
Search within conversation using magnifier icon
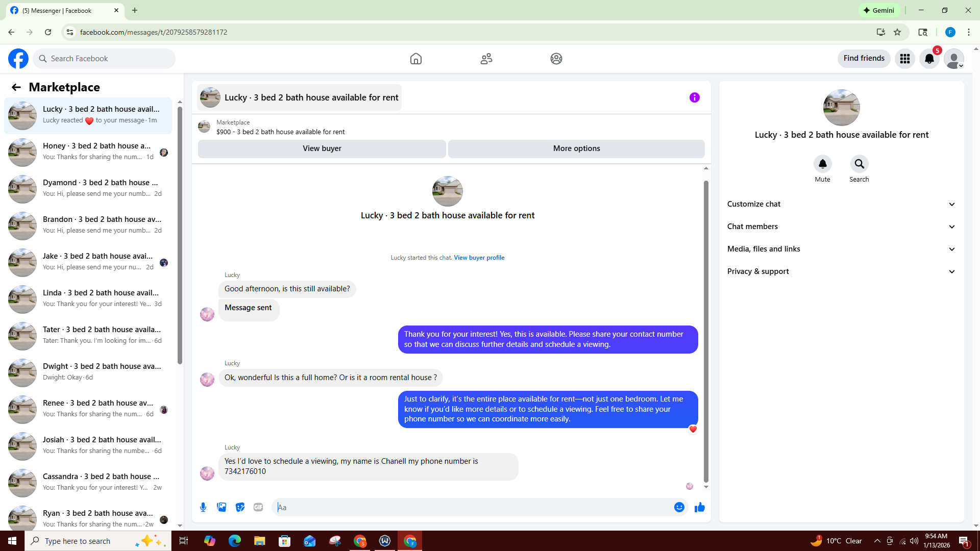click(859, 164)
